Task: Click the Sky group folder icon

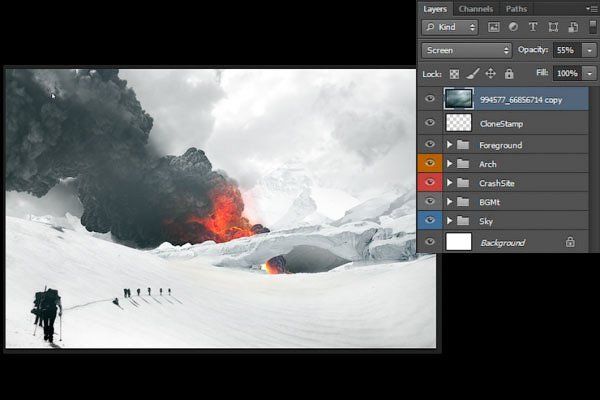Action: click(463, 221)
